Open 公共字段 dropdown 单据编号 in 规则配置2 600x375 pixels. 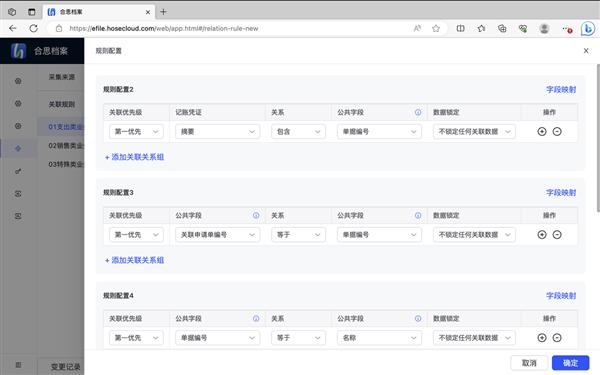pos(379,132)
